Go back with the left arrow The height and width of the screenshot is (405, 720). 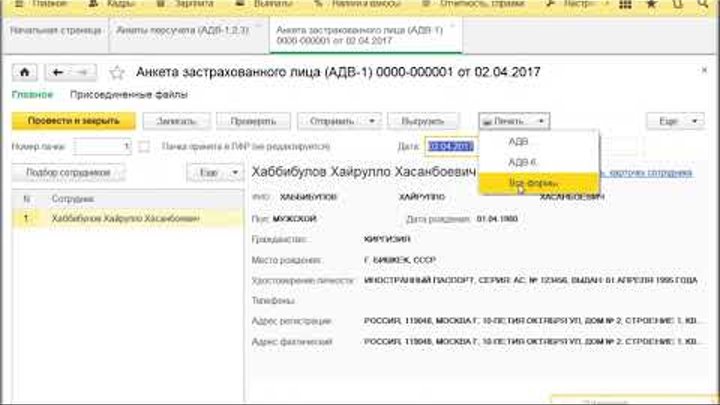[x=57, y=73]
